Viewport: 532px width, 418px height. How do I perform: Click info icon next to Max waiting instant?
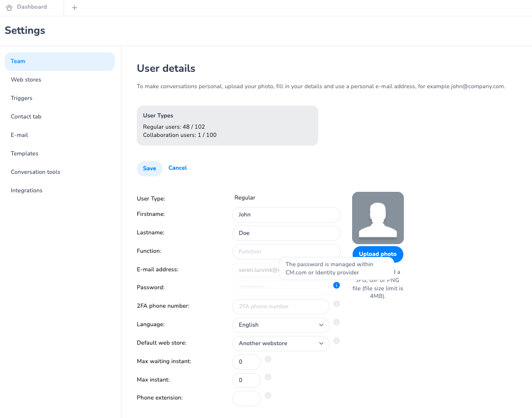pyautogui.click(x=268, y=359)
